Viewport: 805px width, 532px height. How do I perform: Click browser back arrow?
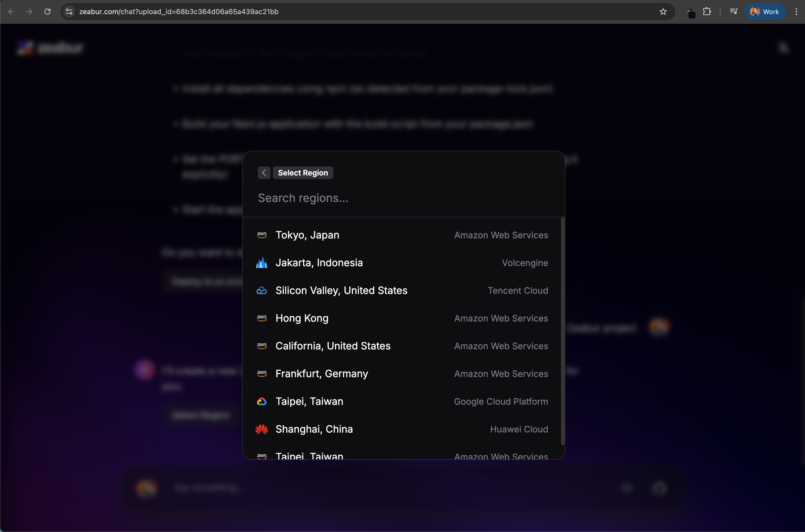click(11, 12)
